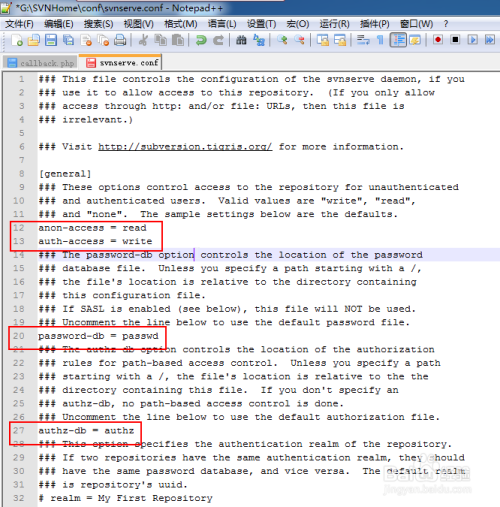Click the Stop recording square icon
500x507 pixels.
pyautogui.click(x=455, y=40)
